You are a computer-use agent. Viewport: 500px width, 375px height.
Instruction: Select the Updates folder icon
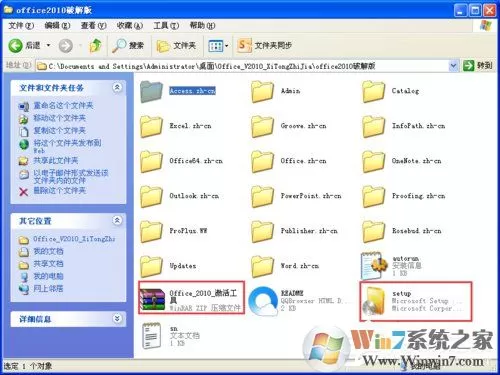pyautogui.click(x=151, y=266)
